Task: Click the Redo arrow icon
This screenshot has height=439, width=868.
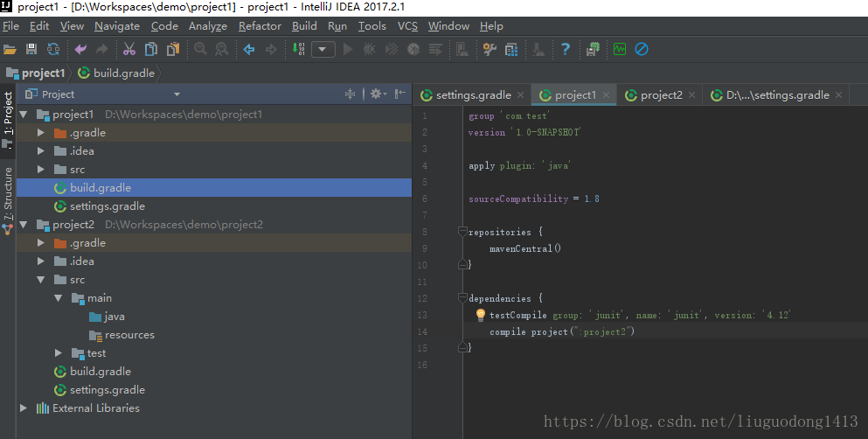Action: [102, 49]
